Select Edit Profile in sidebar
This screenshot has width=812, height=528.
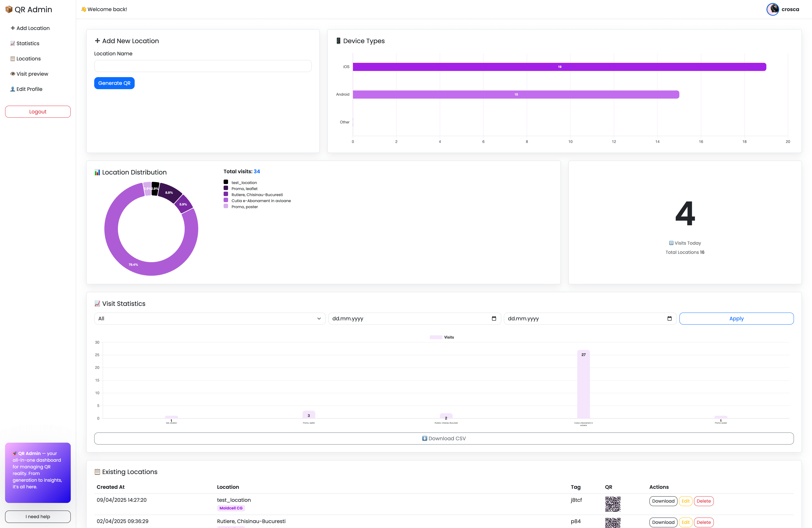[29, 89]
